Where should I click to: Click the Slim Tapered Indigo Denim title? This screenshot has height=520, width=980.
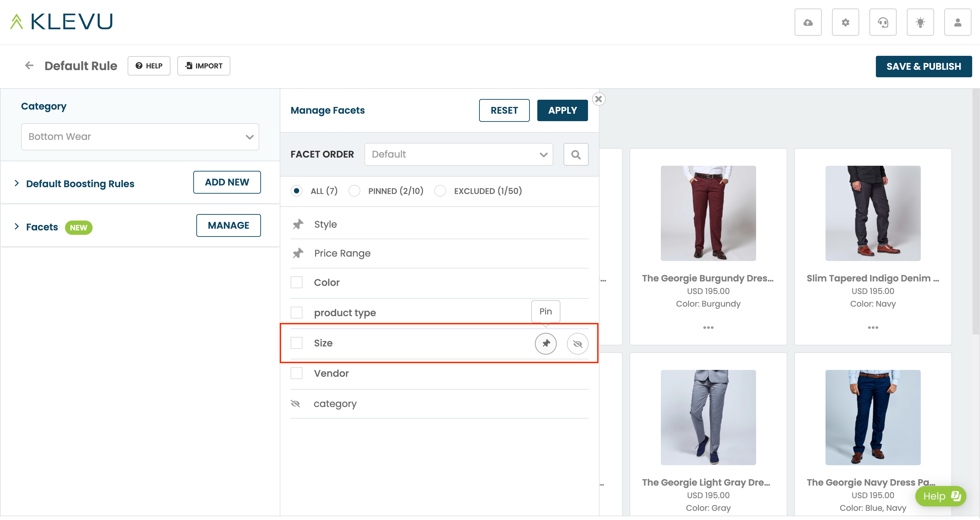[873, 278]
